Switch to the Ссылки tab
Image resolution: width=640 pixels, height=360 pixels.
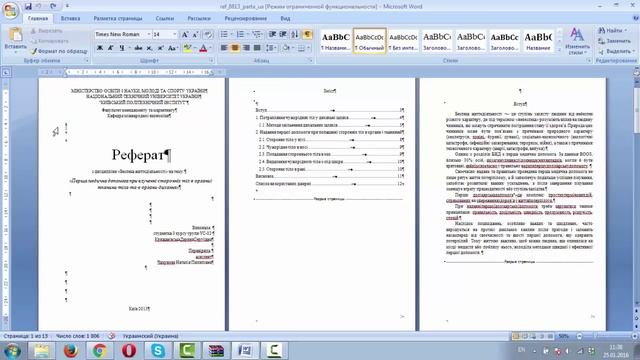[x=165, y=18]
